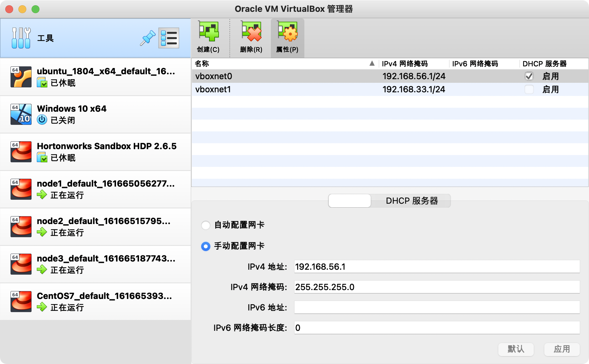
Task: Click the 192.168.33.1/24 mask cell
Action: (414, 89)
